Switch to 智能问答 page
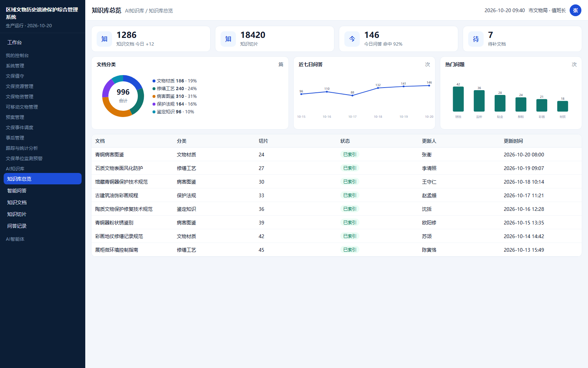This screenshot has width=588, height=368. [43, 191]
